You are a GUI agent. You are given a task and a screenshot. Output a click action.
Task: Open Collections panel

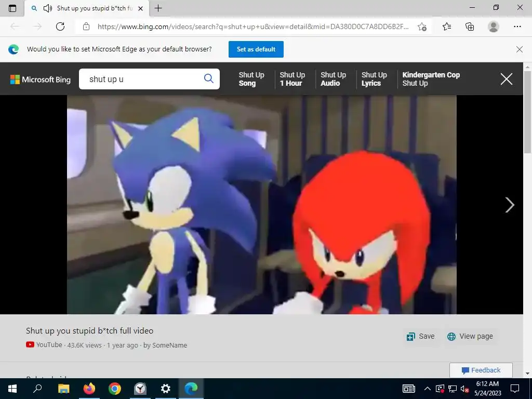[470, 26]
